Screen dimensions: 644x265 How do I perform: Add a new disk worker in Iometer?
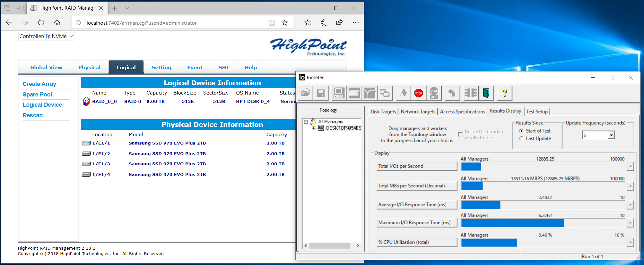(x=354, y=93)
